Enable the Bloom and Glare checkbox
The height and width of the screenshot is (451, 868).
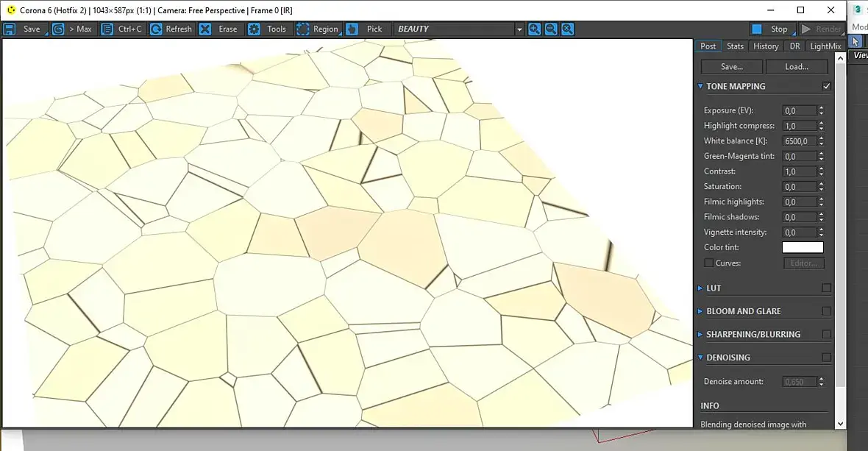click(x=827, y=311)
